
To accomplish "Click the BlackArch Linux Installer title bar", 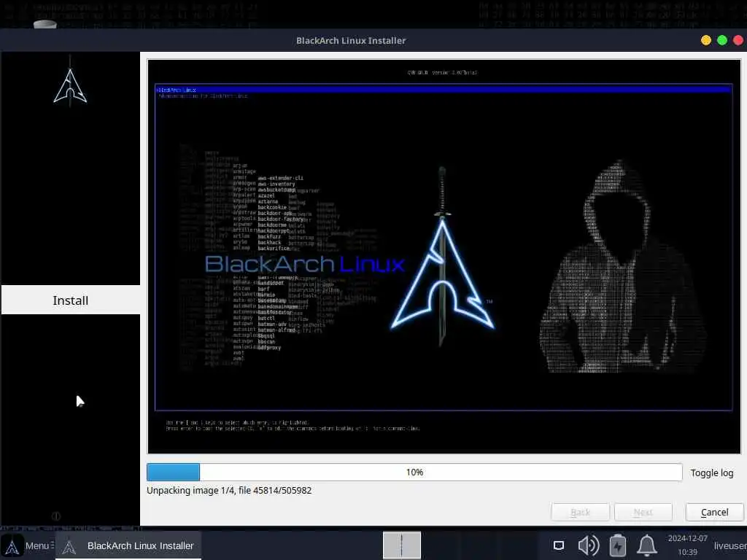I will pos(351,41).
